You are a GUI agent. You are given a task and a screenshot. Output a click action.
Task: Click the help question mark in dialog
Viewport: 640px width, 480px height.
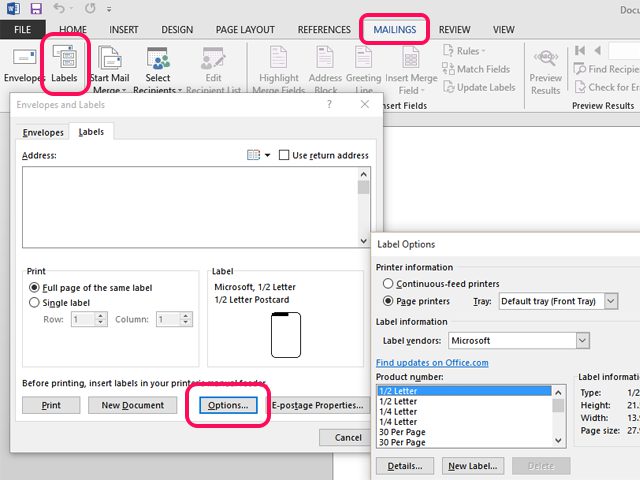tap(329, 104)
